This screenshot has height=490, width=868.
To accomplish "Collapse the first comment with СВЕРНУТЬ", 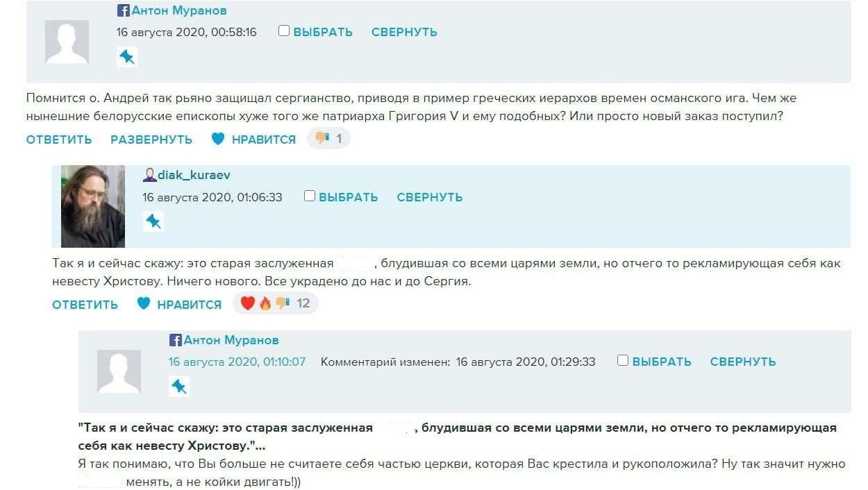I will tap(404, 32).
